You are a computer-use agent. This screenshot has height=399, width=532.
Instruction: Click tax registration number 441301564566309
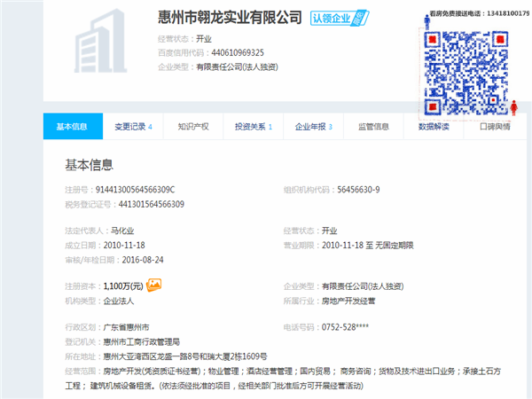click(152, 204)
